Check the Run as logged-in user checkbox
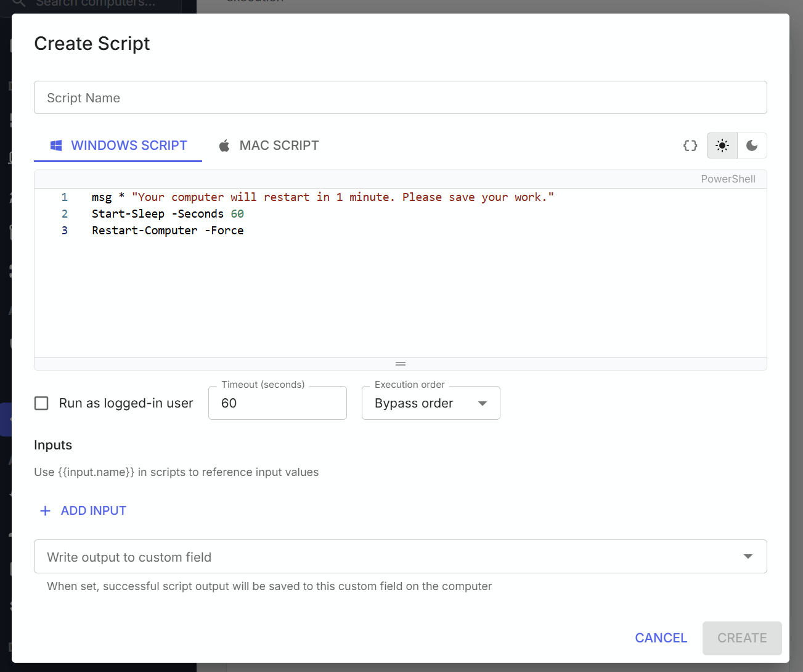The image size is (803, 672). [41, 403]
